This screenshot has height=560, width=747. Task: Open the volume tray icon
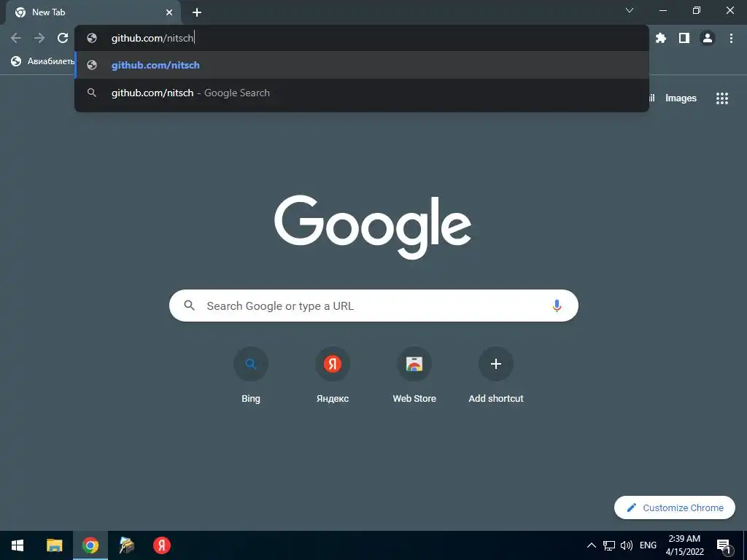tap(627, 545)
